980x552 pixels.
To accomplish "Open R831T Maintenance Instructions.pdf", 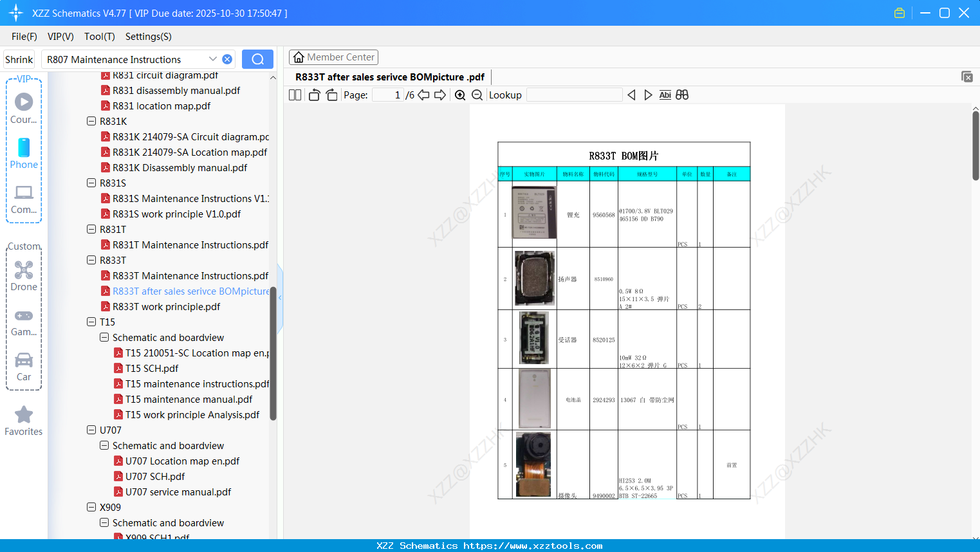I will click(190, 245).
